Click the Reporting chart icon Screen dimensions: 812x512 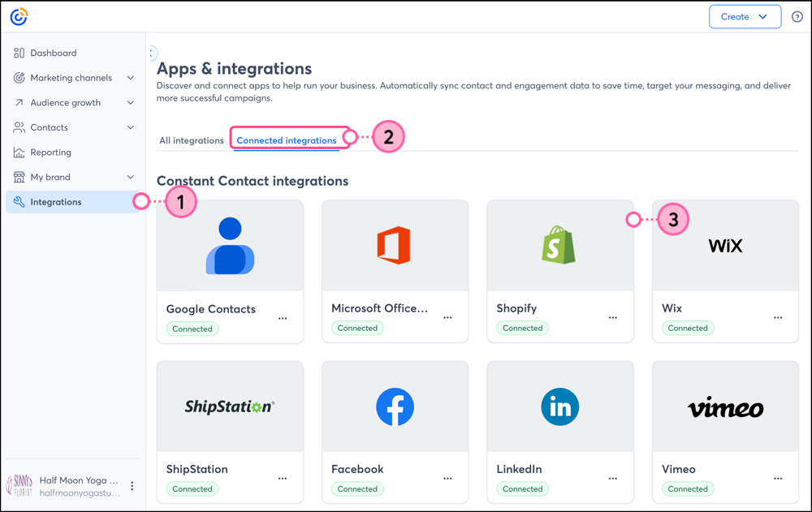(19, 153)
